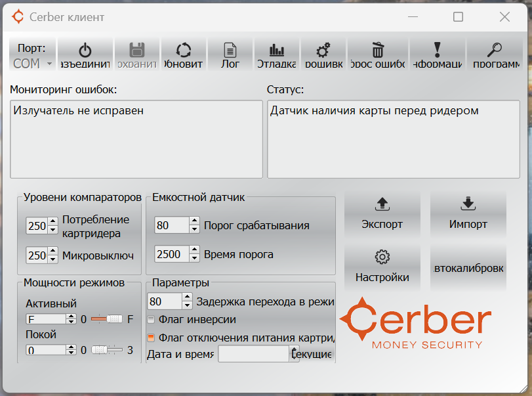Image resolution: width=532 pixels, height=396 pixels.
Task: Close the Cerber клиент window
Action: (504, 16)
